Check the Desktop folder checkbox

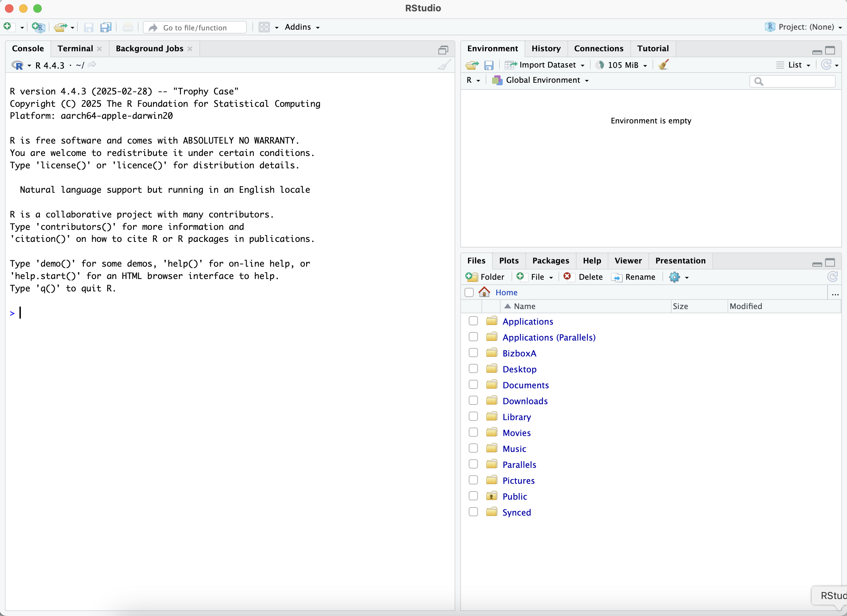point(473,369)
